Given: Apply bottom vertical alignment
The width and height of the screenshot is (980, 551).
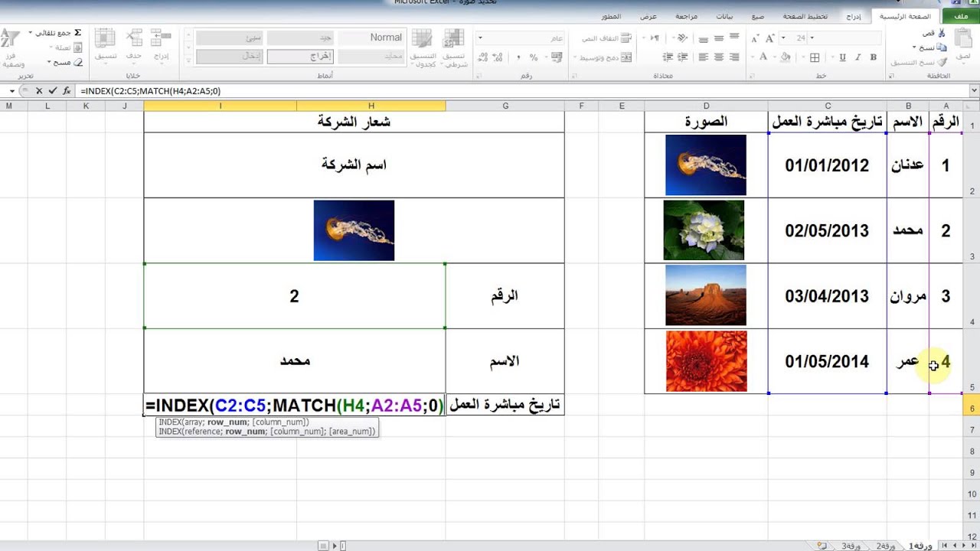Looking at the screenshot, I should pos(704,40).
